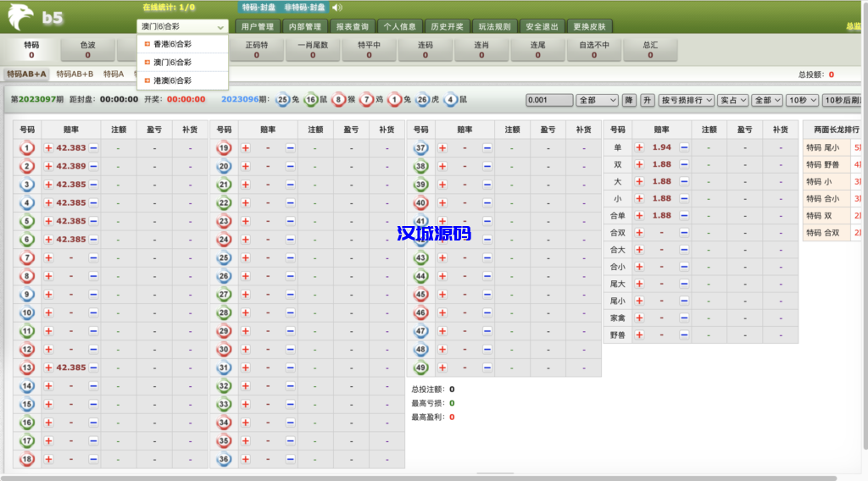Switch to the 正码特 tab

(x=256, y=50)
